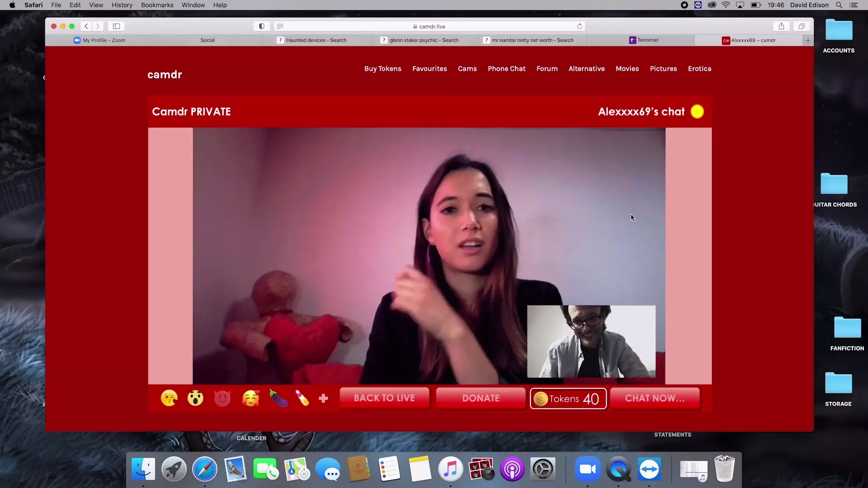Open the Trash in the Dock
The image size is (868, 488).
(x=725, y=469)
